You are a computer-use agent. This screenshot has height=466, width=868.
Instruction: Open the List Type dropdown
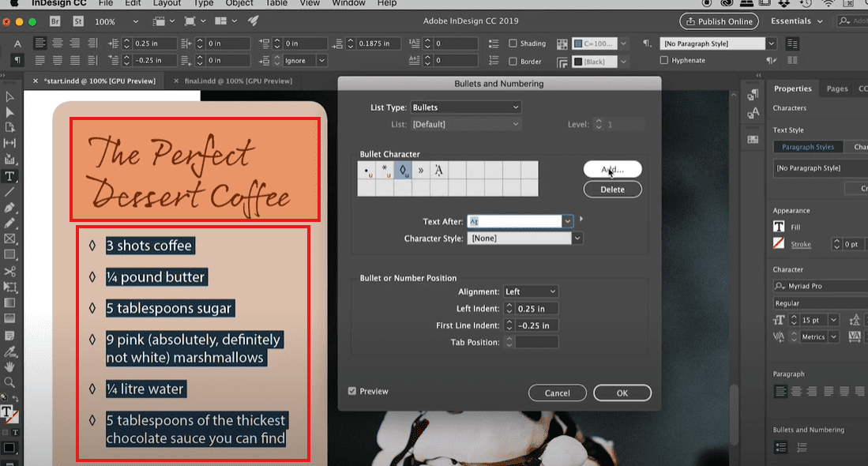[465, 107]
